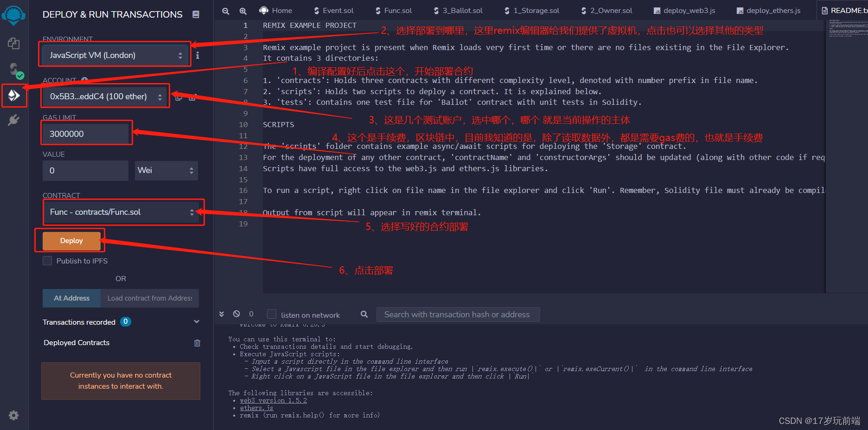Viewport: 868px width, 430px height.
Task: Switch to the Home tab
Action: pos(276,10)
